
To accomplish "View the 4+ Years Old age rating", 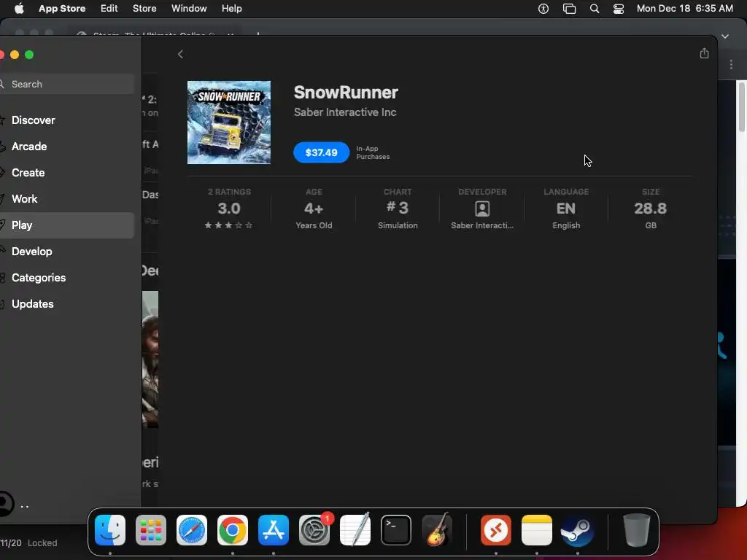I will tap(314, 209).
